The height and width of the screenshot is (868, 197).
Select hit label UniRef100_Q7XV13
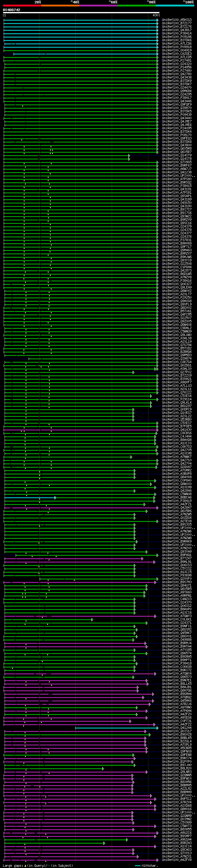[177, 853]
